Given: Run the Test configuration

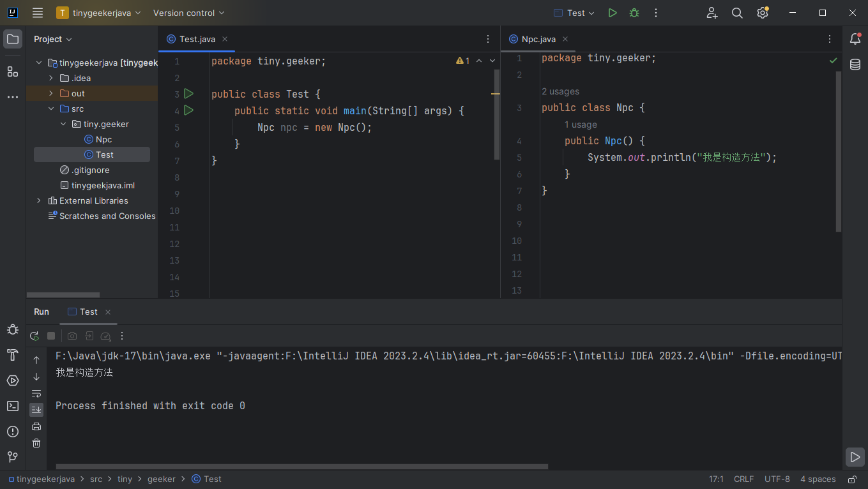Looking at the screenshot, I should (x=613, y=13).
